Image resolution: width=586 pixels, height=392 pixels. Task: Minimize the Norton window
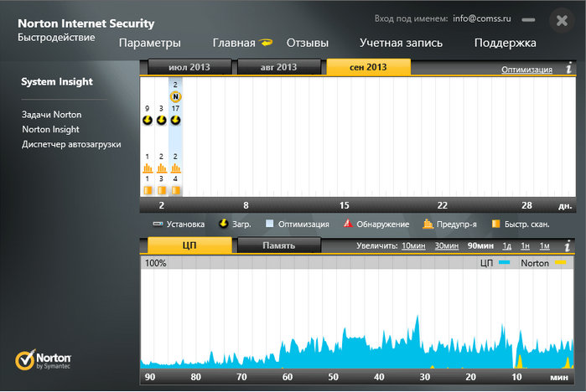point(528,20)
